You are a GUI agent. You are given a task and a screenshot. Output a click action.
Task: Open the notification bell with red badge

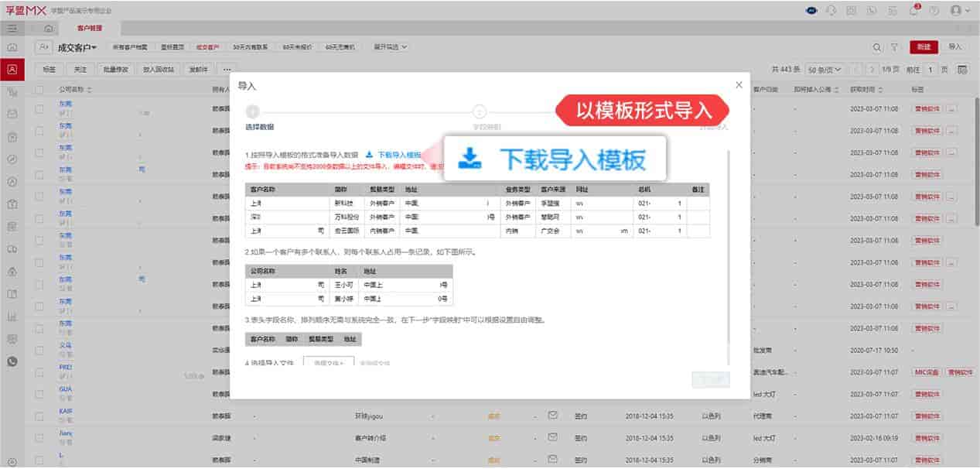[915, 11]
